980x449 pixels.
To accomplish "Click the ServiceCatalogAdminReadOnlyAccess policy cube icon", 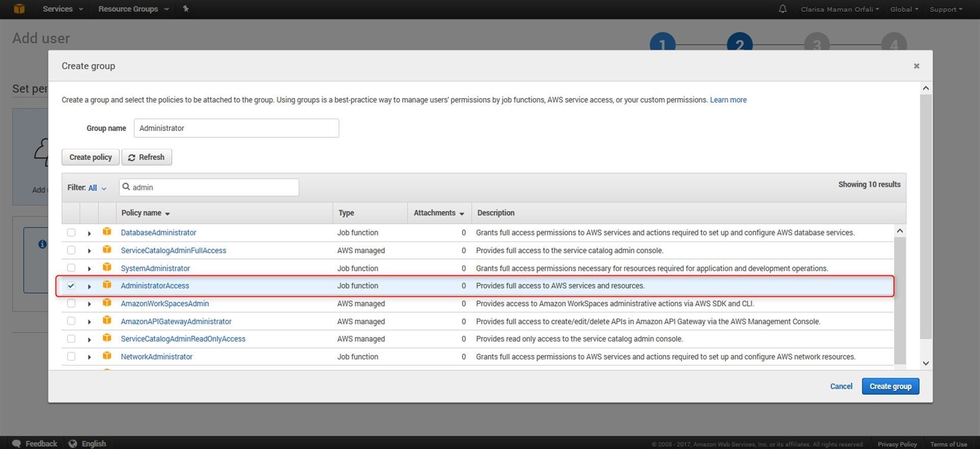I will 107,338.
